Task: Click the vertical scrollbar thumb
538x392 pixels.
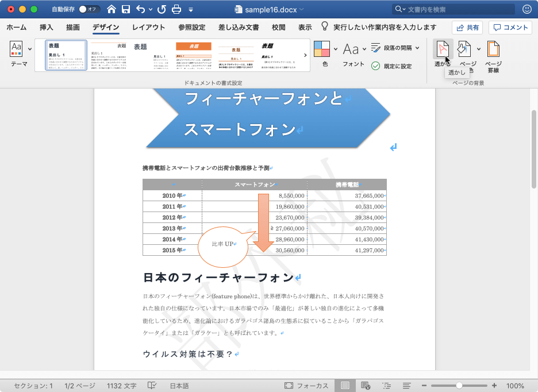Action: click(533, 149)
